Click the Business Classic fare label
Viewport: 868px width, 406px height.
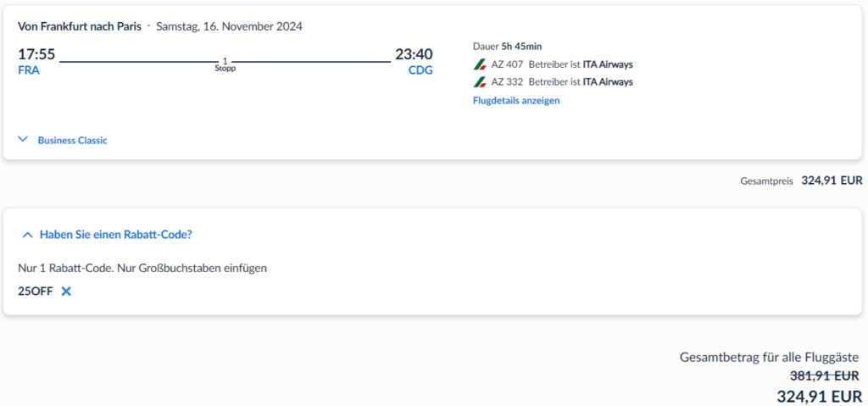(72, 141)
